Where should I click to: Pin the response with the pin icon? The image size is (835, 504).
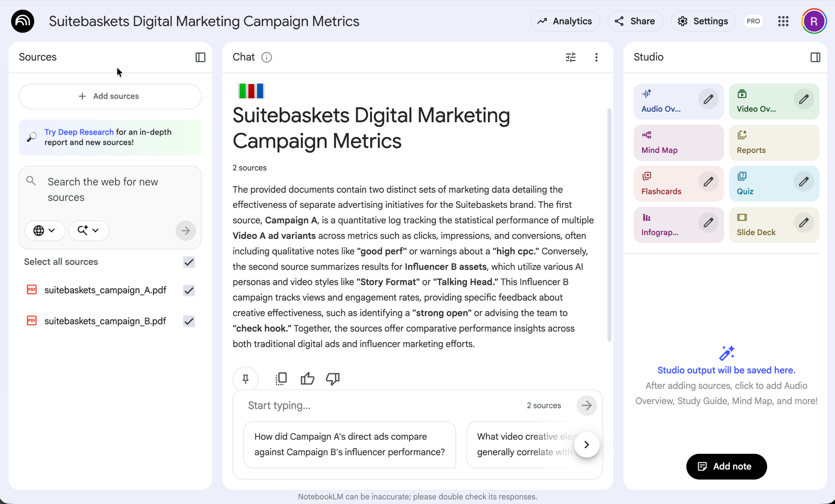245,379
